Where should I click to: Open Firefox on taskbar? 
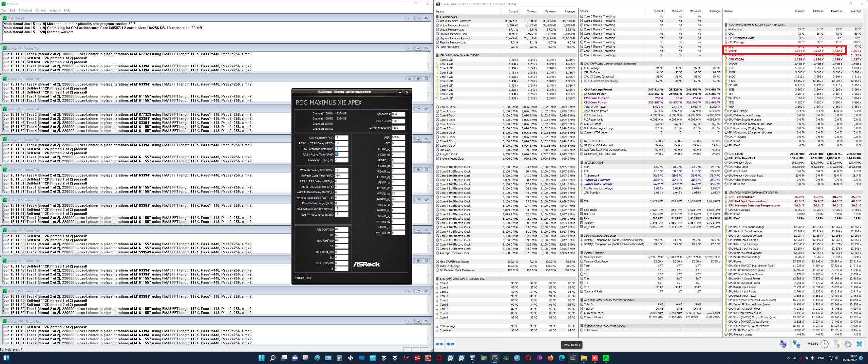550,358
